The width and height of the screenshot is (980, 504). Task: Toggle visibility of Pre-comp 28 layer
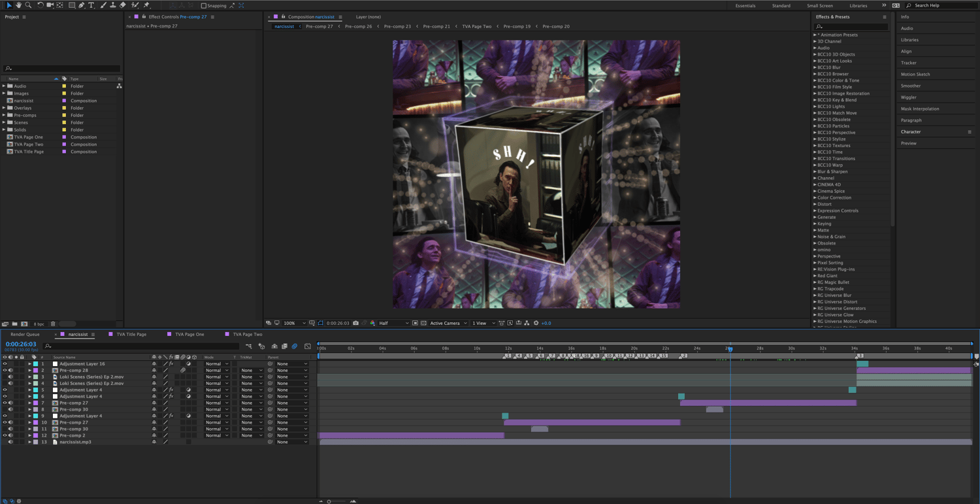5,370
